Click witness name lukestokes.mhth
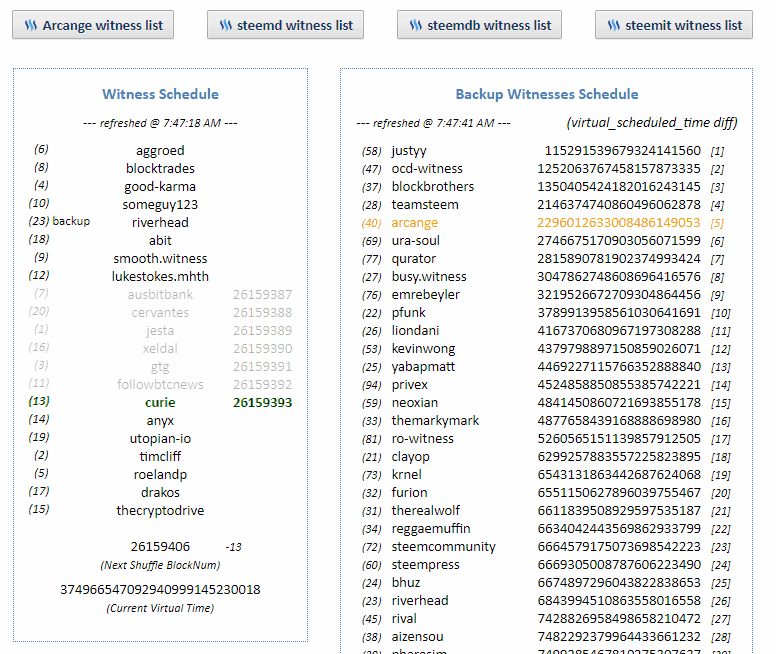Screen dimensions: 776x654 (160, 276)
